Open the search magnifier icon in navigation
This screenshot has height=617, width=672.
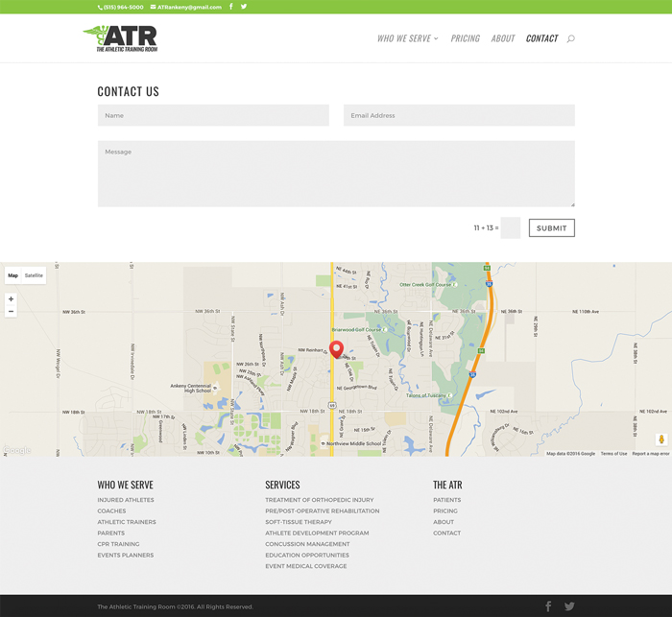pos(571,38)
